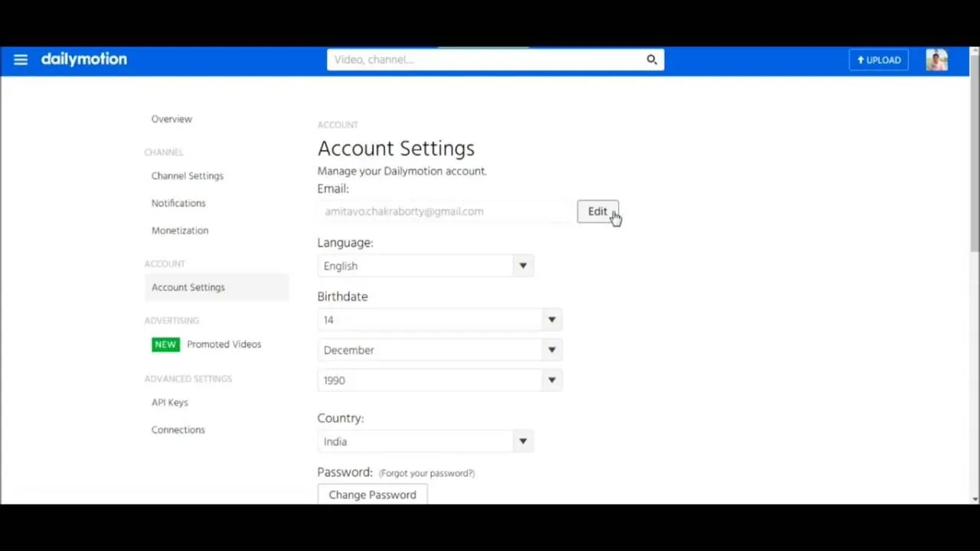Image resolution: width=980 pixels, height=551 pixels.
Task: Click the scrollbar down arrow
Action: click(x=975, y=498)
